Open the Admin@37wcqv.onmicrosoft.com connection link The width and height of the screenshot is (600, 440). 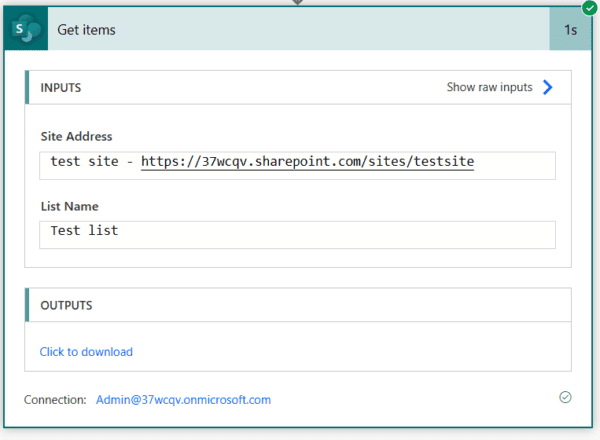tap(183, 400)
